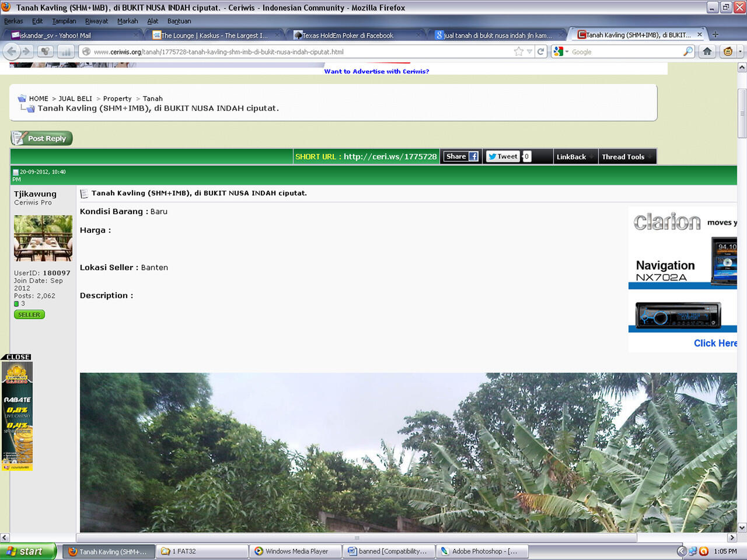This screenshot has height=560, width=747.
Task: Go to HOME in the breadcrumb
Action: pyautogui.click(x=39, y=99)
